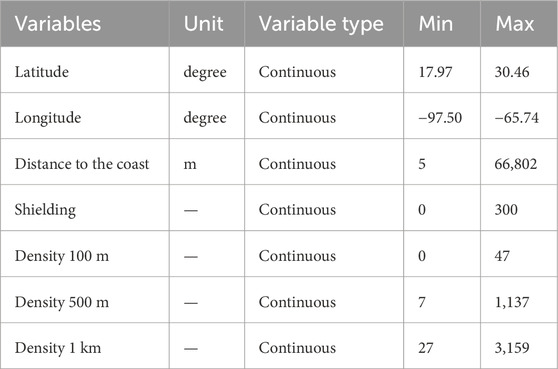
Task: Click the Min column header
Action: pyautogui.click(x=436, y=24)
